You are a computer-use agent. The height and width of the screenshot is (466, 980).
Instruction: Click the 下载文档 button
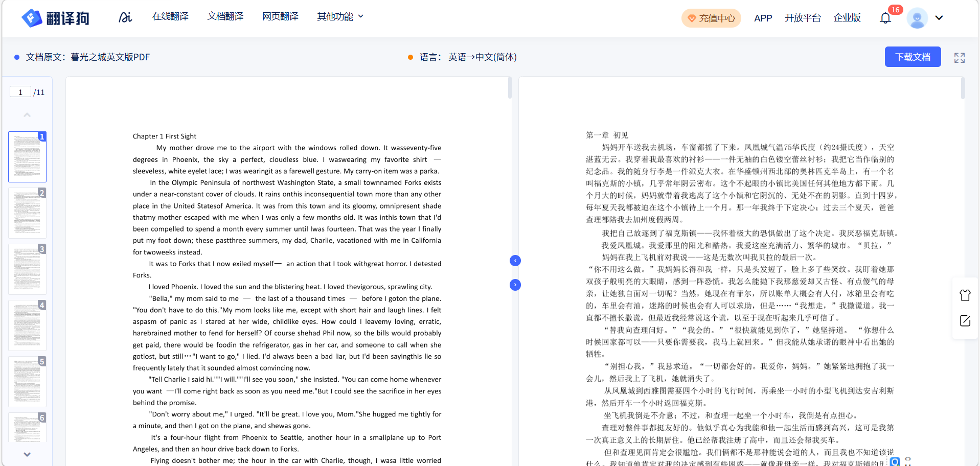[x=913, y=57]
